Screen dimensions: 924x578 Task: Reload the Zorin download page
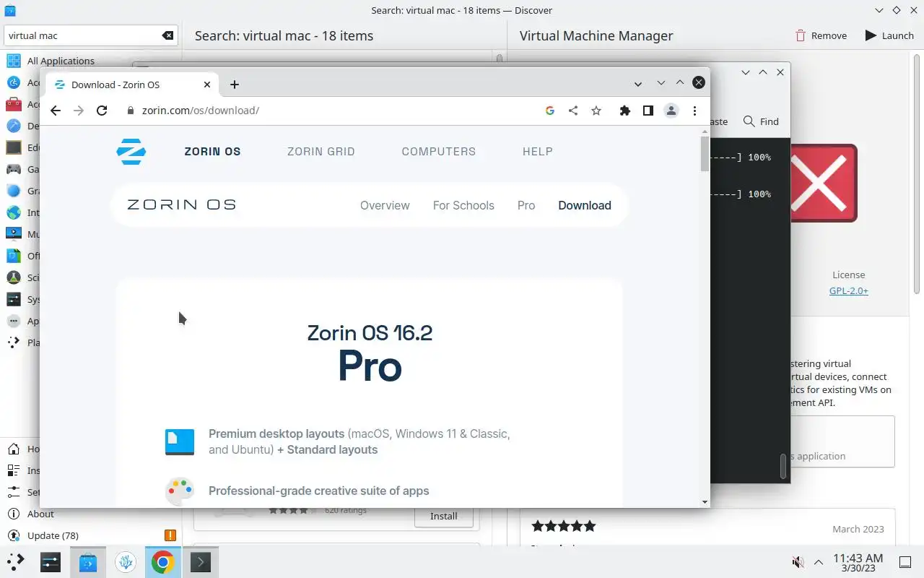click(x=102, y=111)
